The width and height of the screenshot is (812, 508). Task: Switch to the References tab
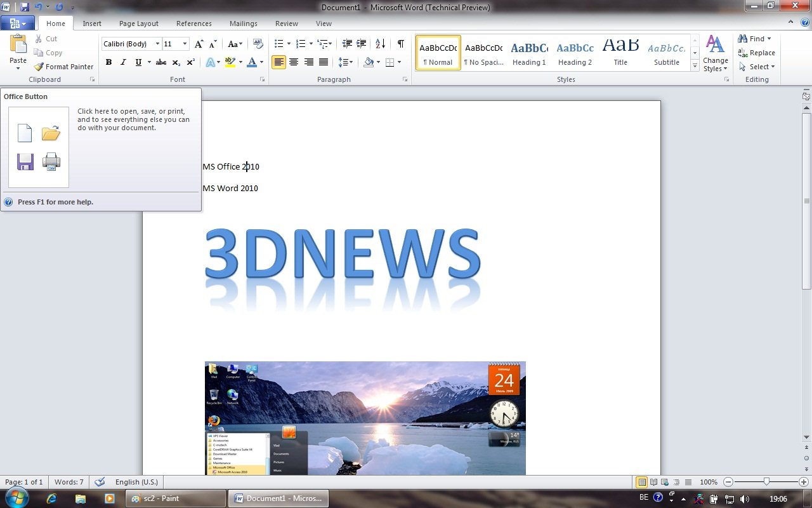coord(194,23)
